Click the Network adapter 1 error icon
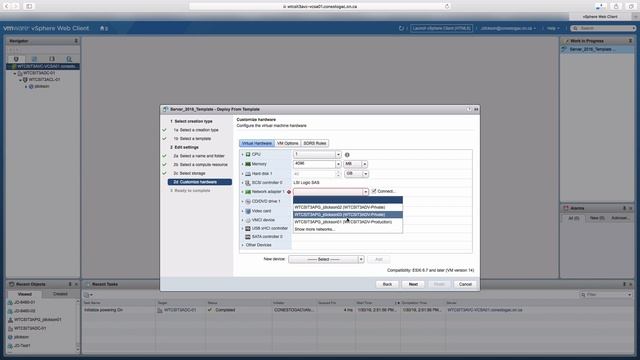This screenshot has height=360, width=640. (x=289, y=192)
